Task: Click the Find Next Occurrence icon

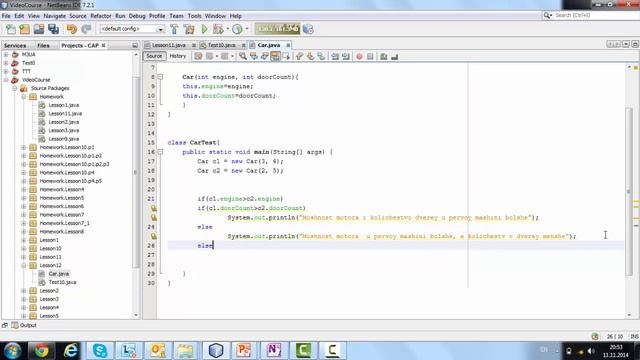Action: (264, 56)
